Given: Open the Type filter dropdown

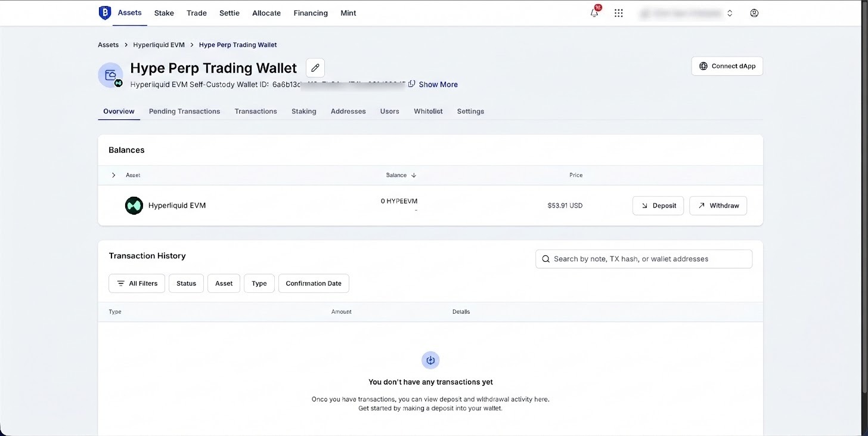Looking at the screenshot, I should click(x=259, y=283).
